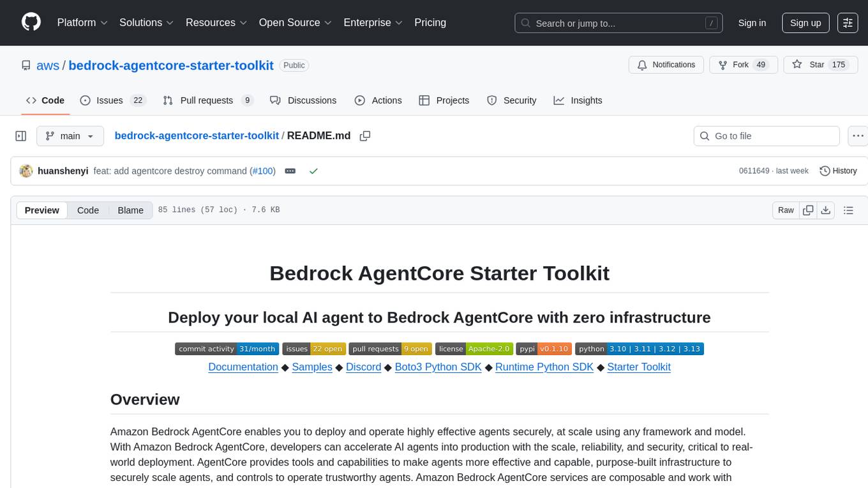This screenshot has width=868, height=488.
Task: Click the repository icon beside aws
Action: point(26,65)
